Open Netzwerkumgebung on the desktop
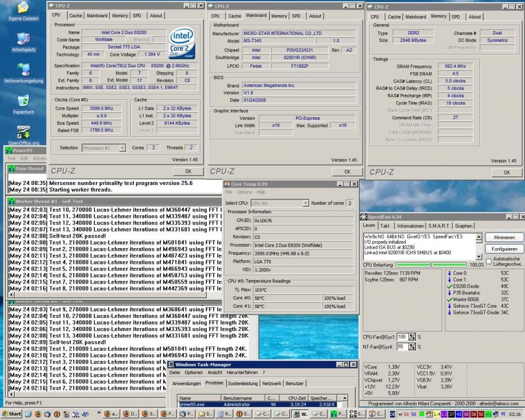This screenshot has height=420, width=525. pos(23,69)
